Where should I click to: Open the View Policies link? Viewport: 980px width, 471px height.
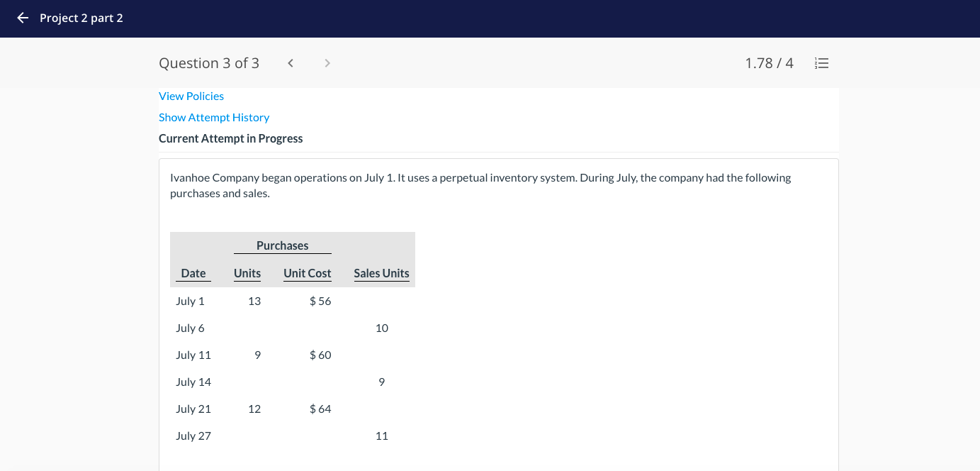(x=191, y=96)
